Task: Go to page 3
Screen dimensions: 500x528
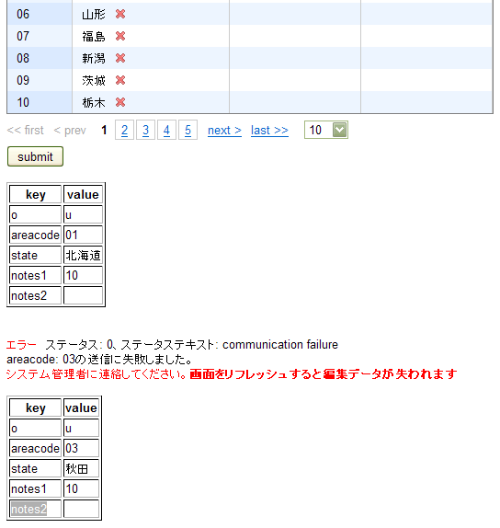Action: [145, 130]
